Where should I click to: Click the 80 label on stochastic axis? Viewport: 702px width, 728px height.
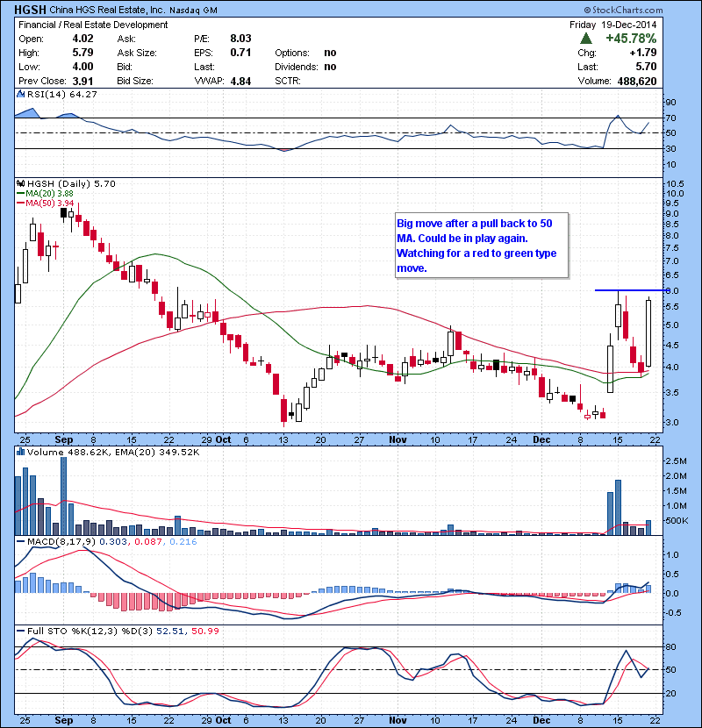[671, 646]
